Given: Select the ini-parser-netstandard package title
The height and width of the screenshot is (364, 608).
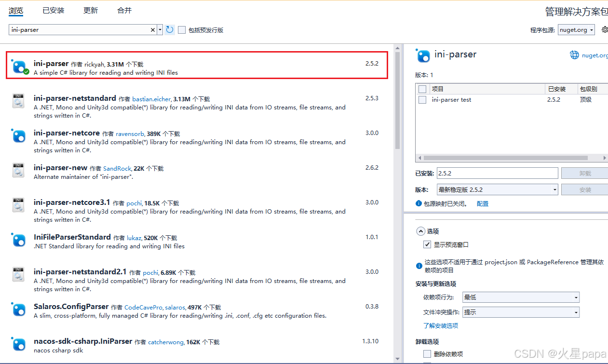Looking at the screenshot, I should [x=75, y=98].
